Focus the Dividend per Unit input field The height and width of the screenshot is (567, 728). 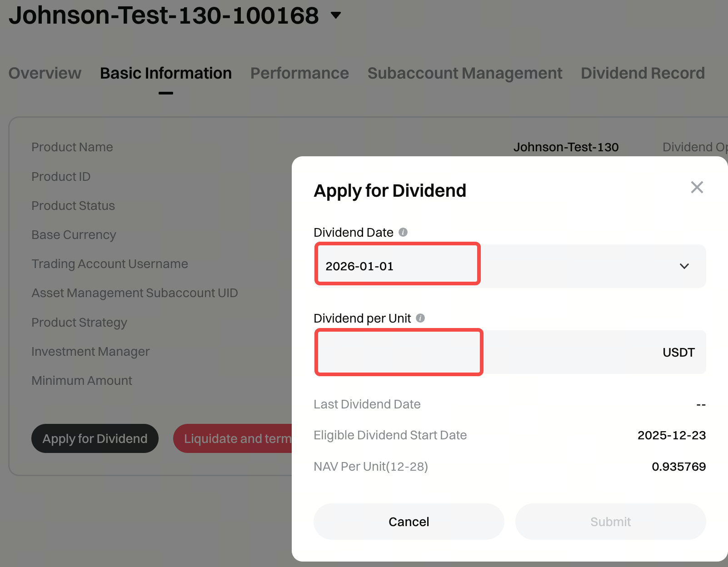click(x=399, y=352)
